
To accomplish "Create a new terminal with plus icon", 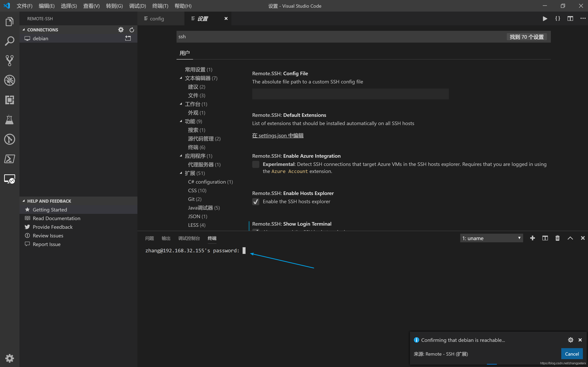I will pos(532,238).
